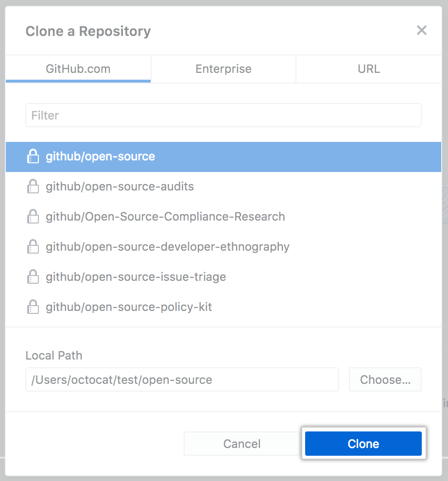Click lock icon beside open-source-issue-triage
Screen dimensions: 448x481
tap(33, 277)
